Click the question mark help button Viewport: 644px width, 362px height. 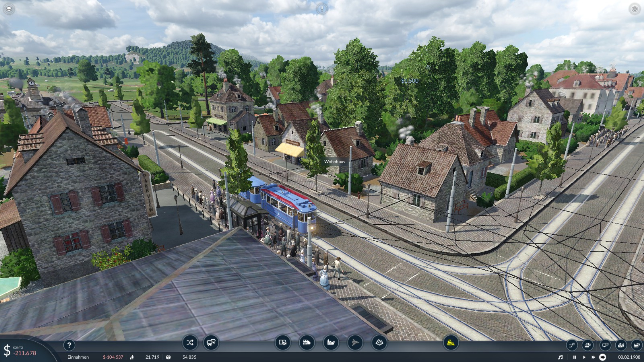(x=69, y=345)
